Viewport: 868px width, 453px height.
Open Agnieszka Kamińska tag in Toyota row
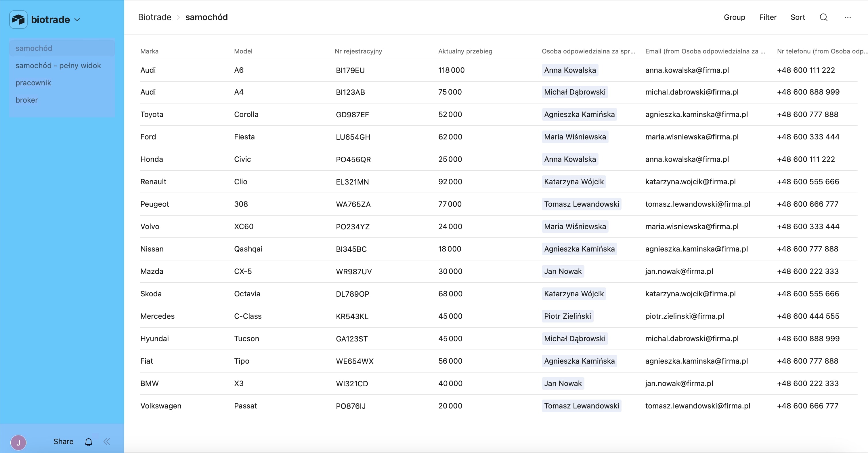coord(579,114)
